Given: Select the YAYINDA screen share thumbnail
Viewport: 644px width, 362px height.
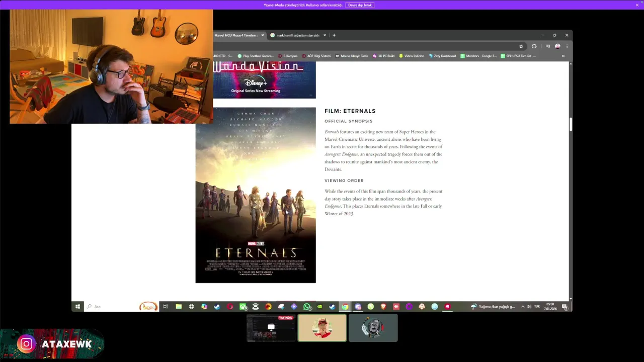Looking at the screenshot, I should [271, 328].
